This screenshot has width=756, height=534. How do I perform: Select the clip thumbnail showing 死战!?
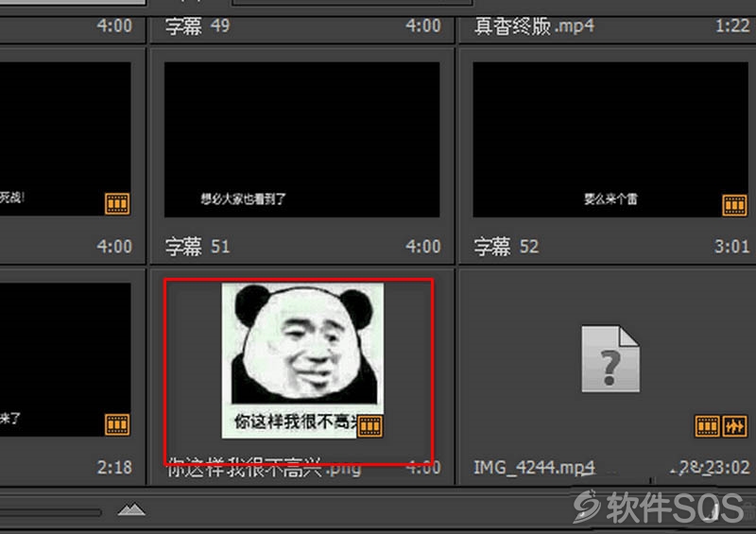pos(65,138)
